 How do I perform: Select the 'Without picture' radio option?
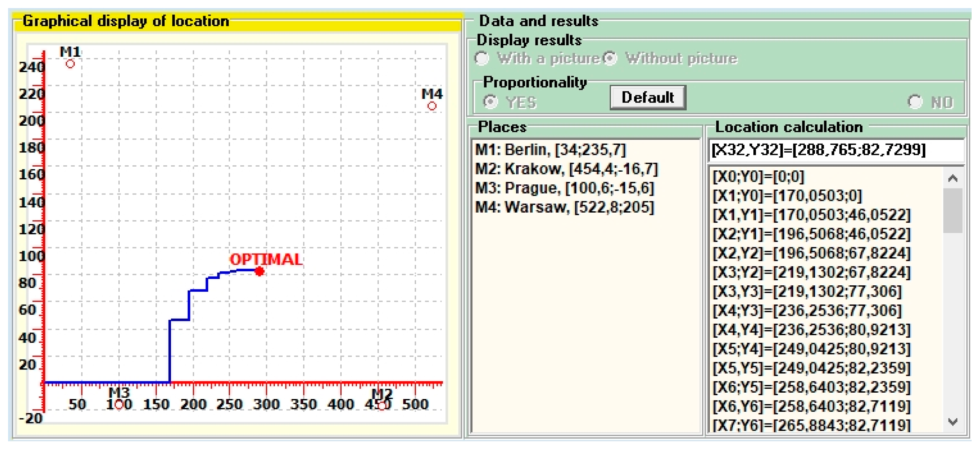610,59
